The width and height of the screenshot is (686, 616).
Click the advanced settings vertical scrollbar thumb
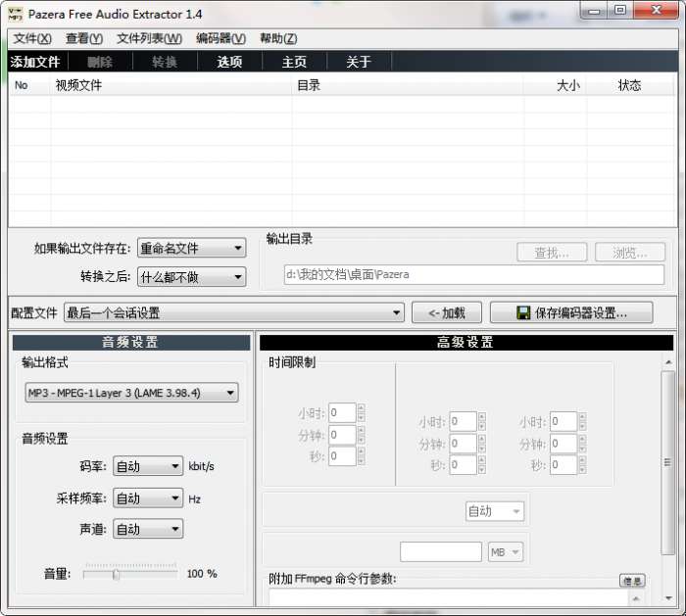(x=667, y=462)
